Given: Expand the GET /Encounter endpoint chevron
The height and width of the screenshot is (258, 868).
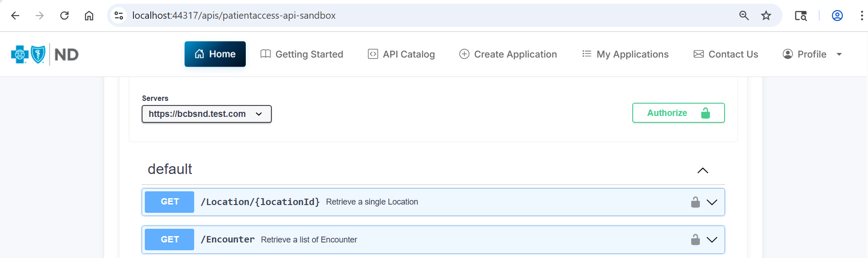Looking at the screenshot, I should coord(712,240).
